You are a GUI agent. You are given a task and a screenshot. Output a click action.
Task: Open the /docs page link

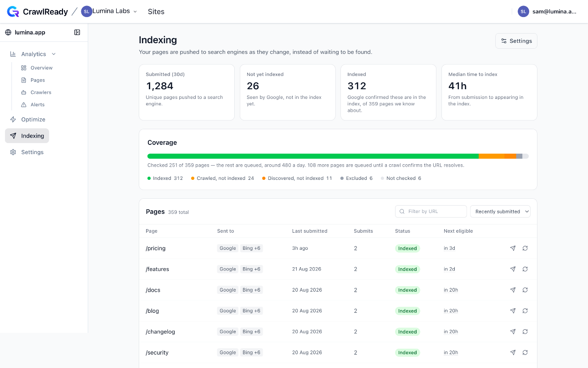tap(153, 290)
